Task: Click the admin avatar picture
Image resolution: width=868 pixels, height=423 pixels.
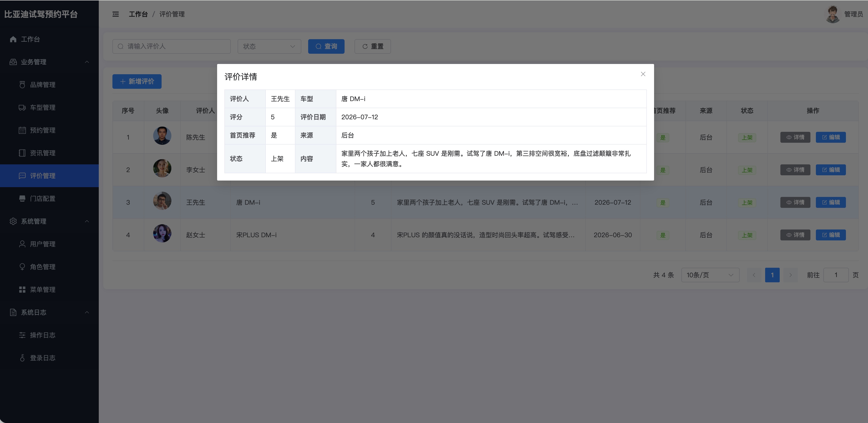Action: pos(833,14)
